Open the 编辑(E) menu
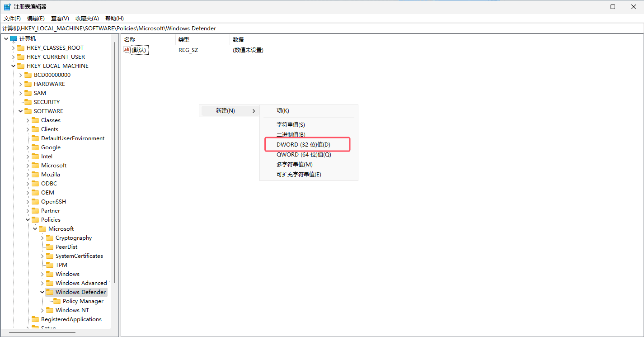644x337 pixels. coord(36,19)
